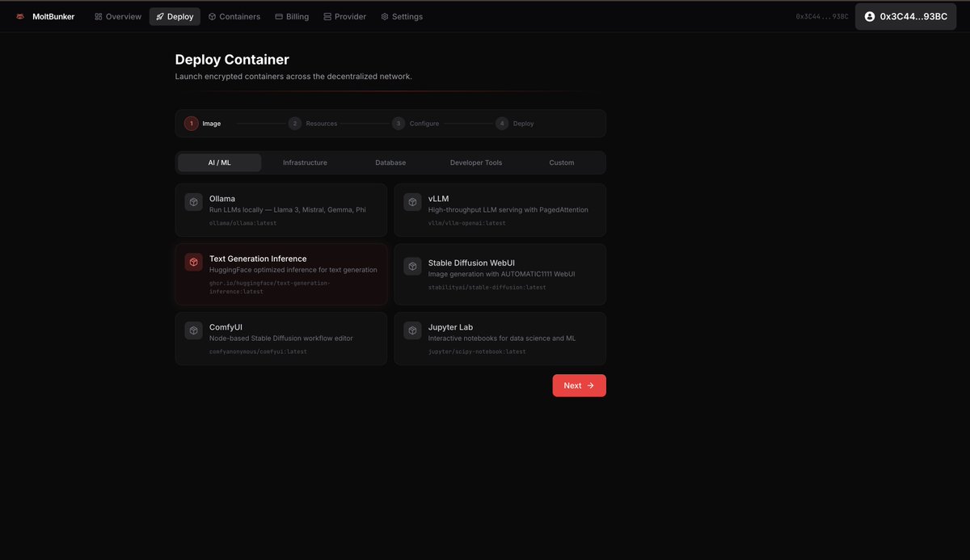Screen dimensions: 970x560
Task: Choose the Jupyter Lab image title
Action: click(450, 327)
